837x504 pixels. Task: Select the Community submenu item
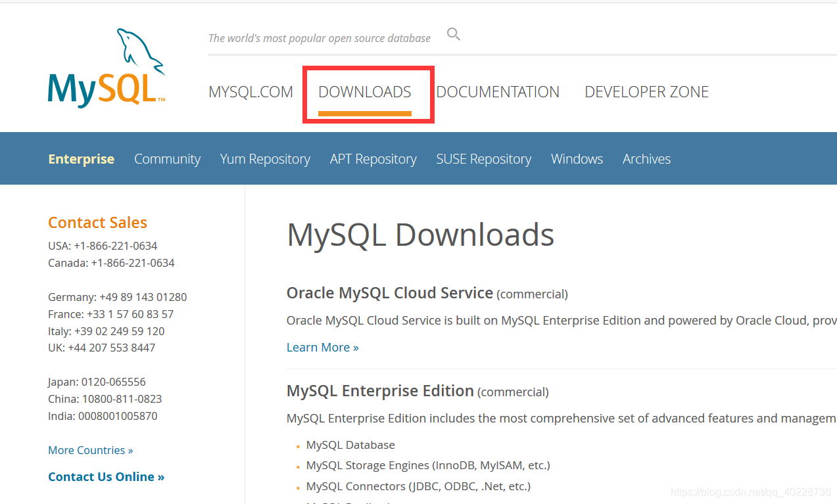click(x=167, y=159)
